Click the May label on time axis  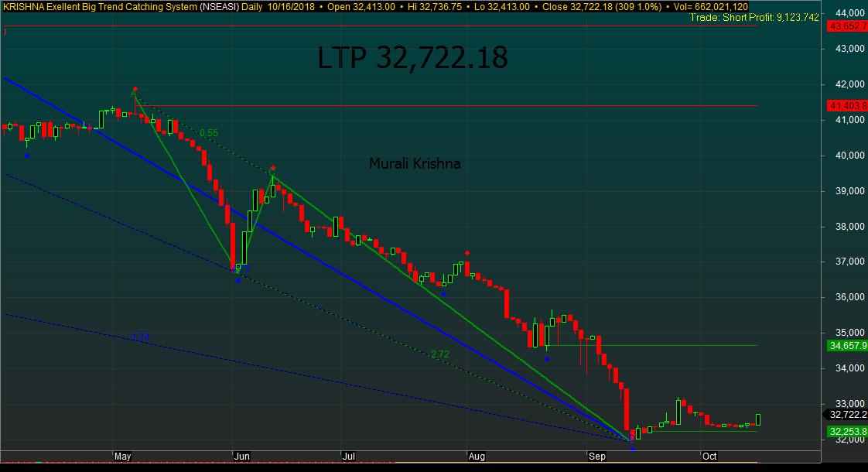pyautogui.click(x=122, y=457)
